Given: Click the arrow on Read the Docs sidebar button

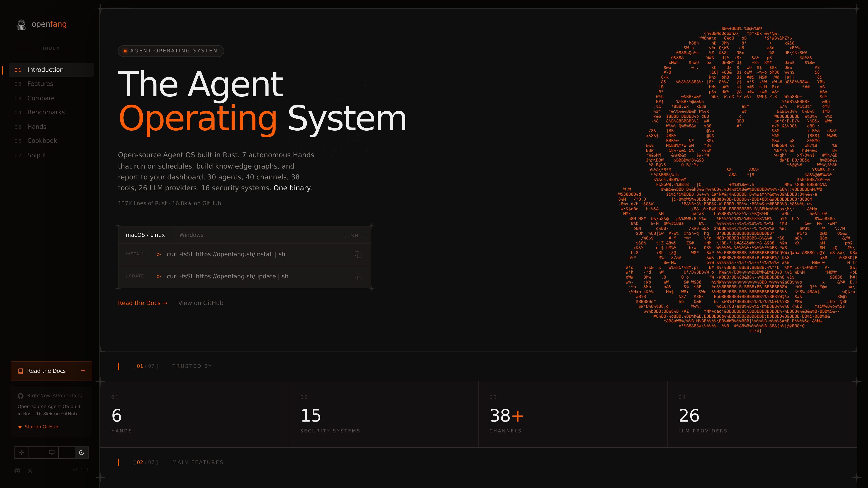Looking at the screenshot, I should (x=83, y=371).
